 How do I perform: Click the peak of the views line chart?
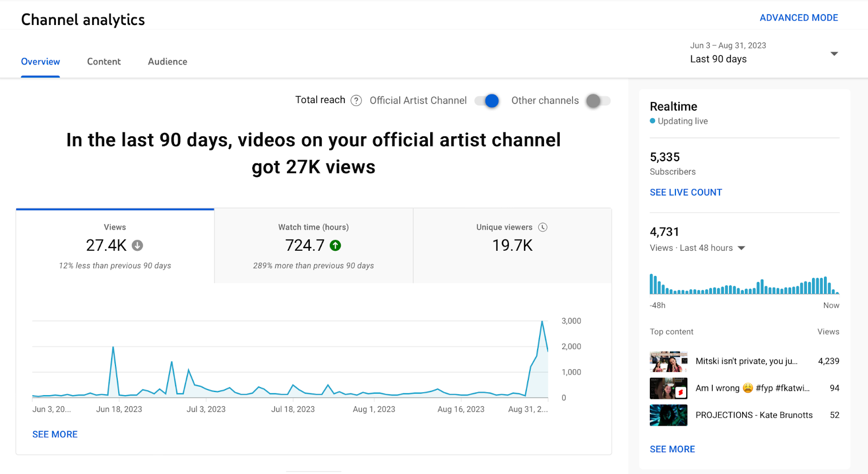click(x=542, y=321)
